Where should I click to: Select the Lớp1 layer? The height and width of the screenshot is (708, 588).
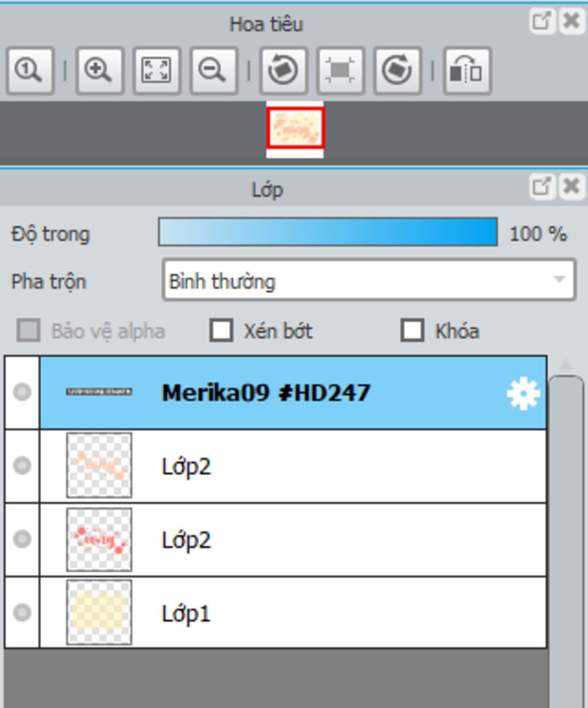(x=293, y=613)
